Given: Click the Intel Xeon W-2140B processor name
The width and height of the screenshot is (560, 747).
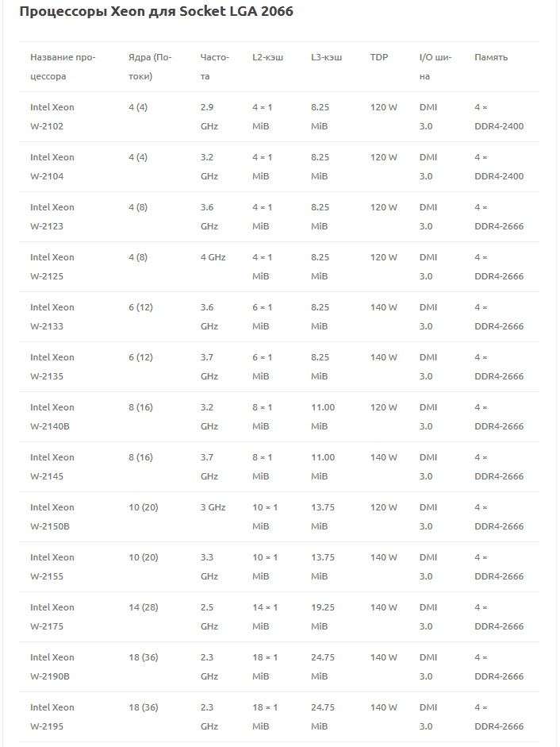Looking at the screenshot, I should [52, 417].
